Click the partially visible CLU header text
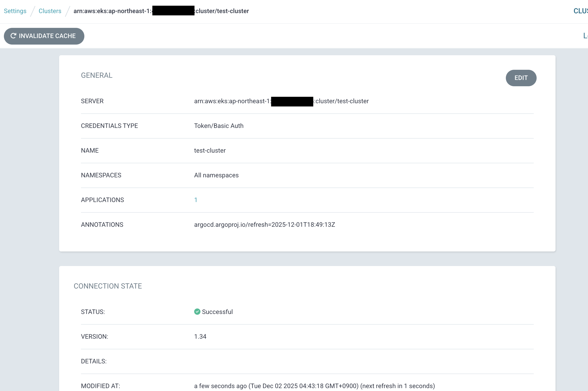This screenshot has height=391, width=588. click(x=580, y=11)
